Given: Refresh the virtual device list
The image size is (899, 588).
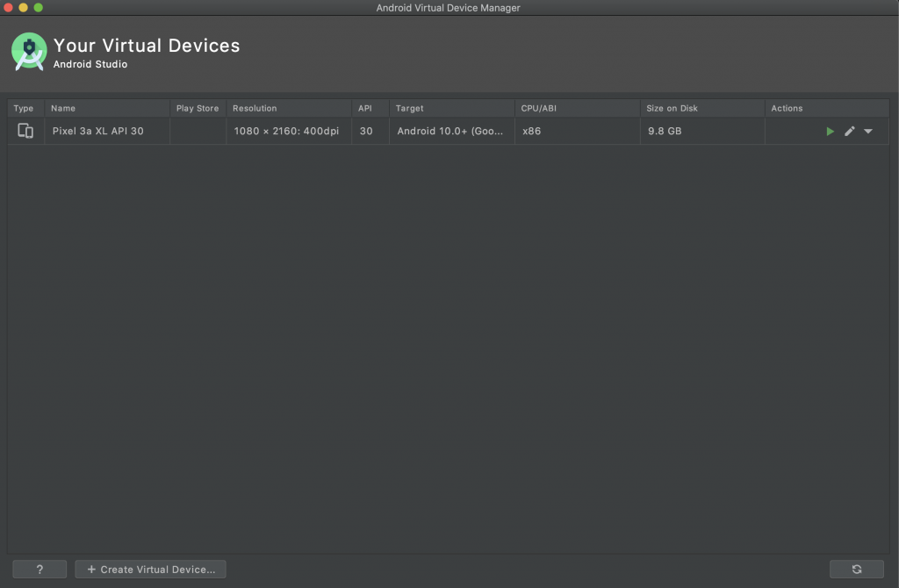Looking at the screenshot, I should click(x=857, y=569).
